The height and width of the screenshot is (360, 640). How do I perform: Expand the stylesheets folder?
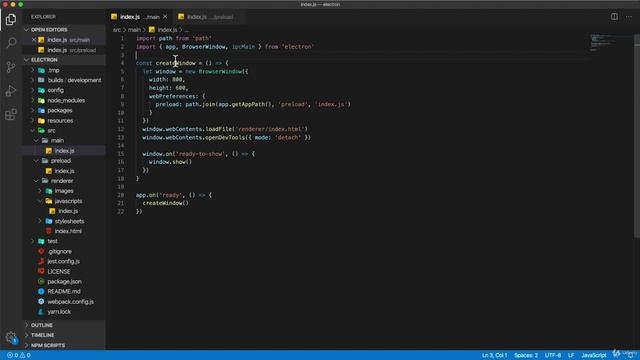click(40, 221)
